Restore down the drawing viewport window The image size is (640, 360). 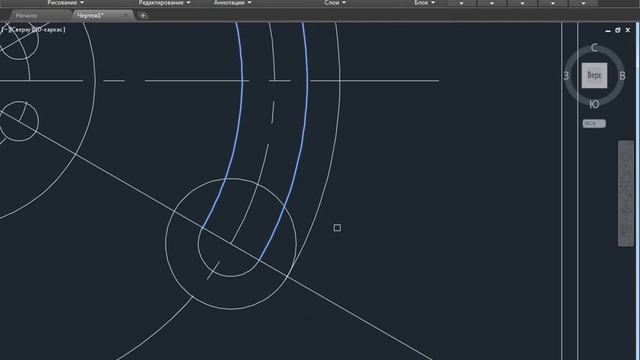tap(618, 30)
